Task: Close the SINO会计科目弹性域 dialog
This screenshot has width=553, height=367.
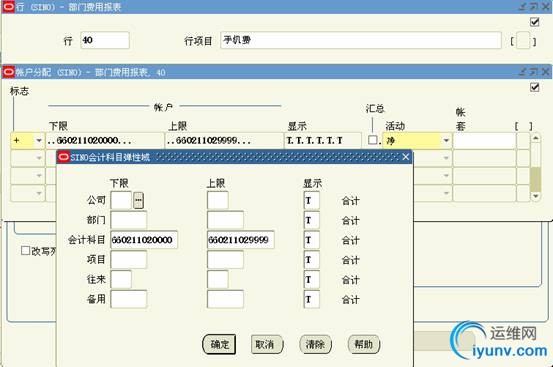Action: point(406,157)
